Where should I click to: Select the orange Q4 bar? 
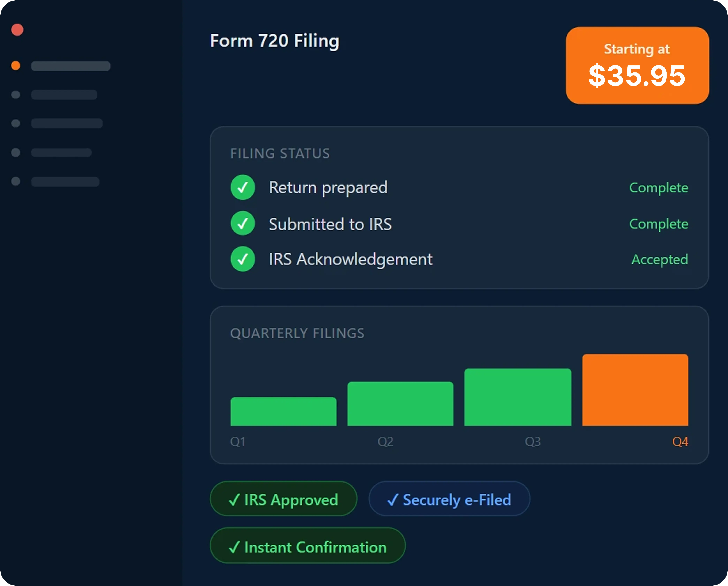(635, 390)
